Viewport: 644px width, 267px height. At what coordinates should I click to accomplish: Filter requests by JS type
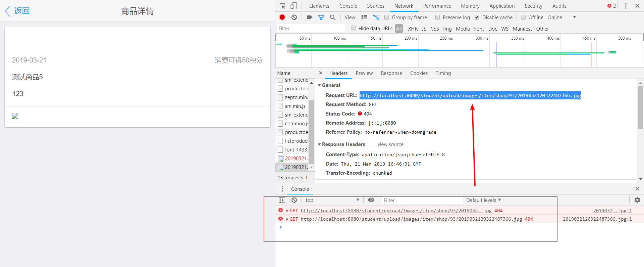click(x=424, y=29)
